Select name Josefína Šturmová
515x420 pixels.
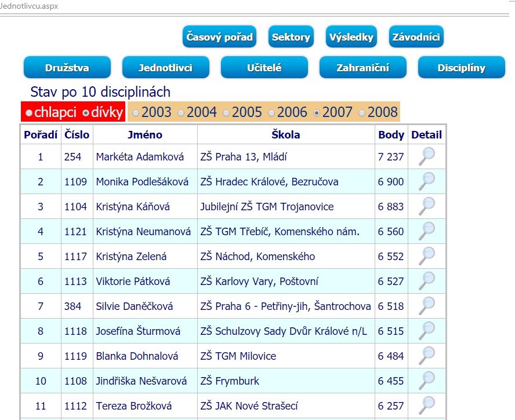(x=138, y=331)
